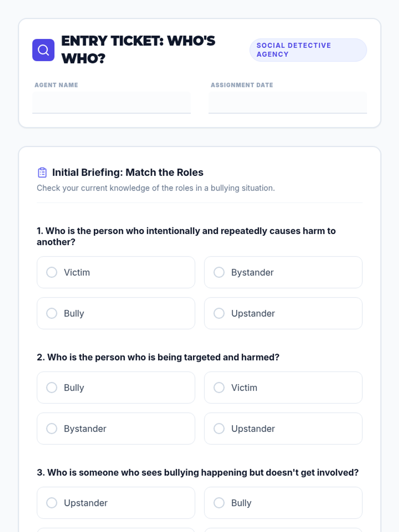This screenshot has height=532, width=399.
Task: Click question 1 text about causing harm
Action: coord(186,236)
